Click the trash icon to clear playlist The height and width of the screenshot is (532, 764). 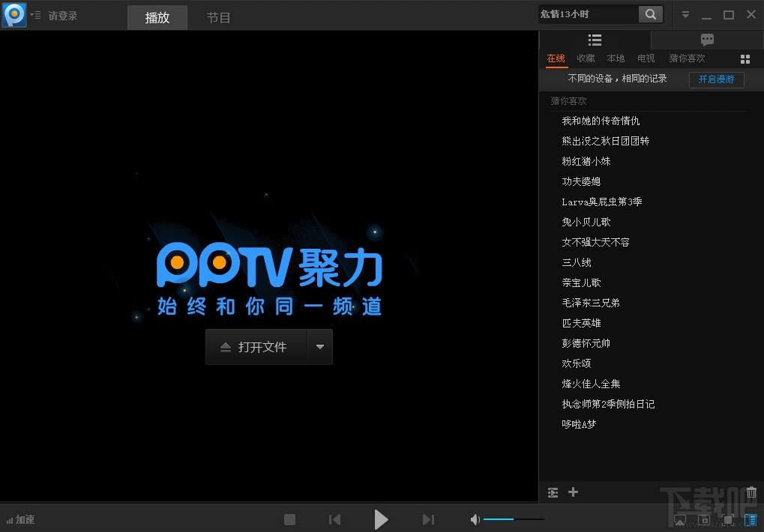pos(751,492)
